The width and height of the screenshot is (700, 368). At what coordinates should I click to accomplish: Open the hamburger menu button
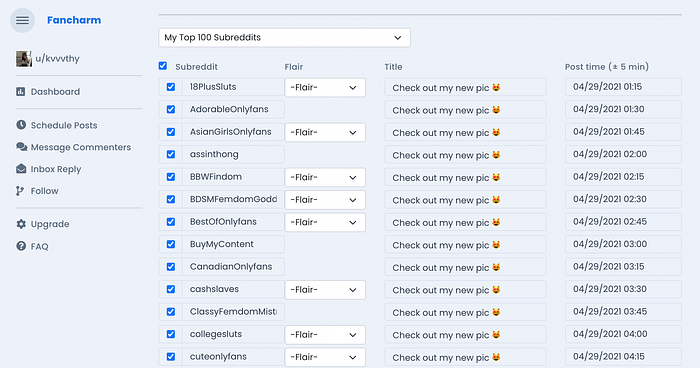pyautogui.click(x=22, y=21)
